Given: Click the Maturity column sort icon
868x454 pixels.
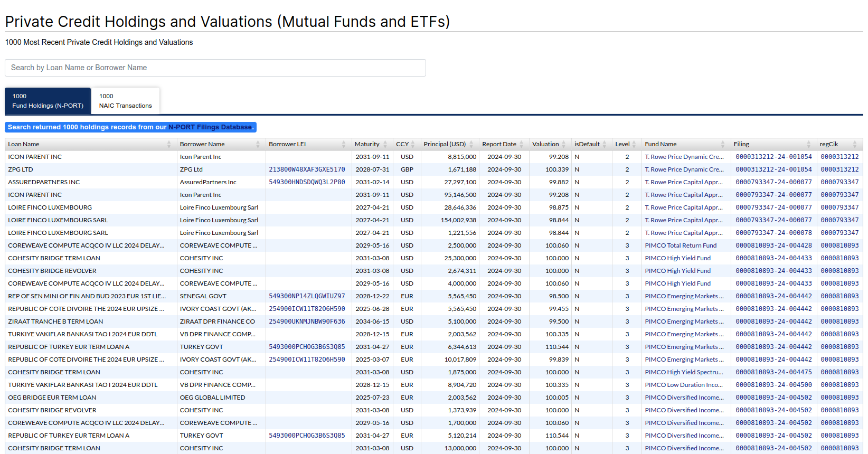Looking at the screenshot, I should tap(385, 144).
